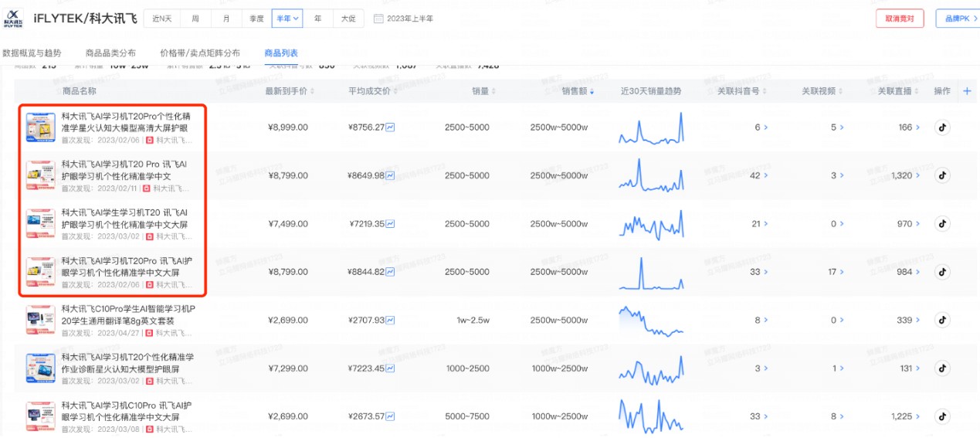
Task: Sort by 关联直播 column
Action: click(898, 91)
